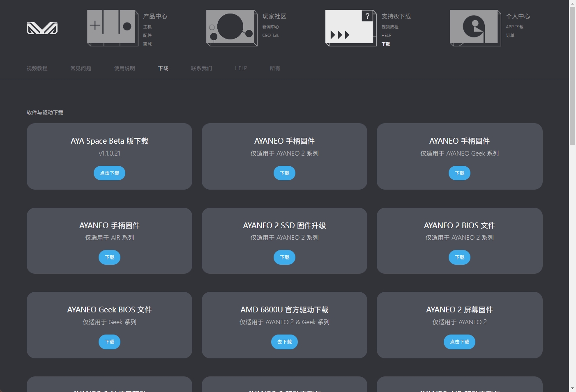This screenshot has width=576, height=392.
Task: Click the AYANEO 2 BIOS 文件 title
Action: pos(459,225)
